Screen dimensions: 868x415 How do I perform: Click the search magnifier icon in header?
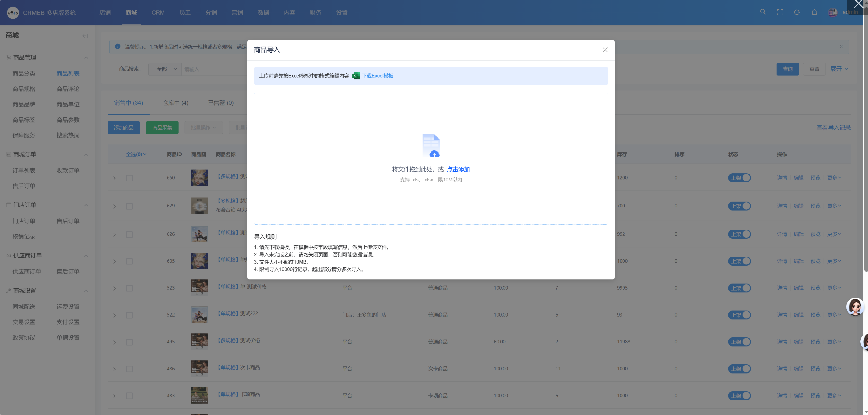[x=763, y=12]
